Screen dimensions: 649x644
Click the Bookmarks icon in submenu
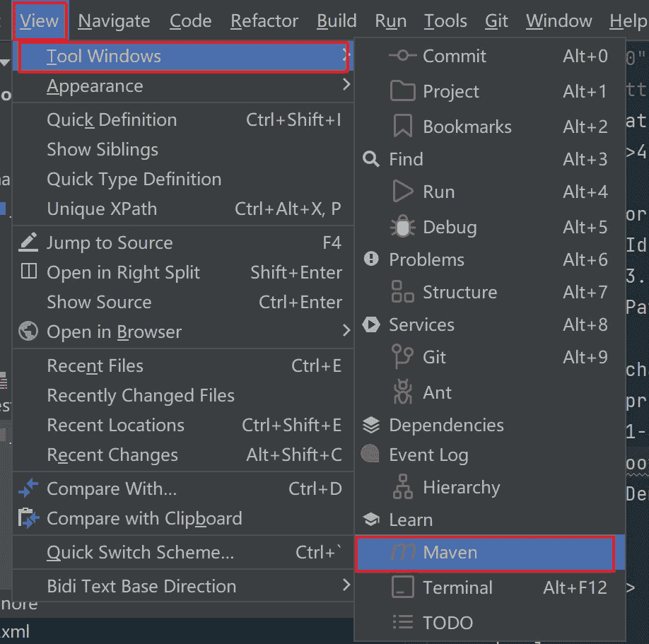pos(402,127)
